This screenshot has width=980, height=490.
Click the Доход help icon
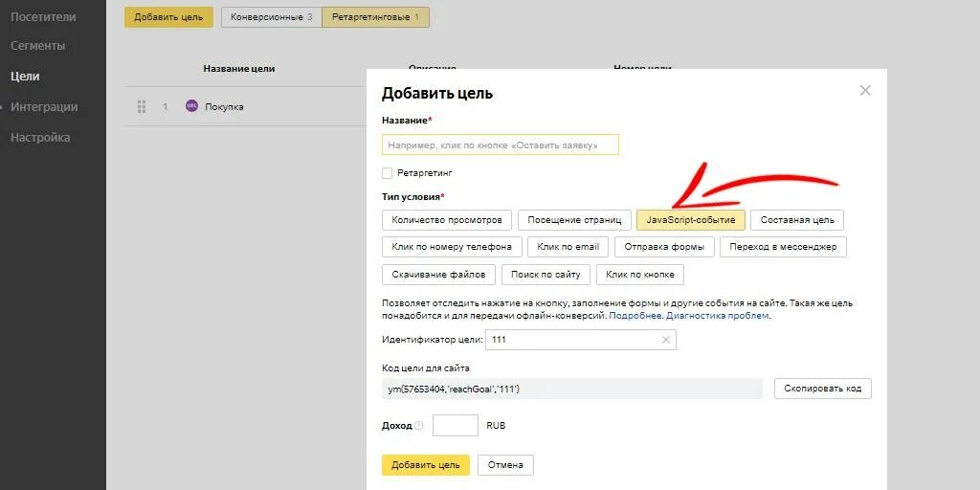tap(419, 426)
